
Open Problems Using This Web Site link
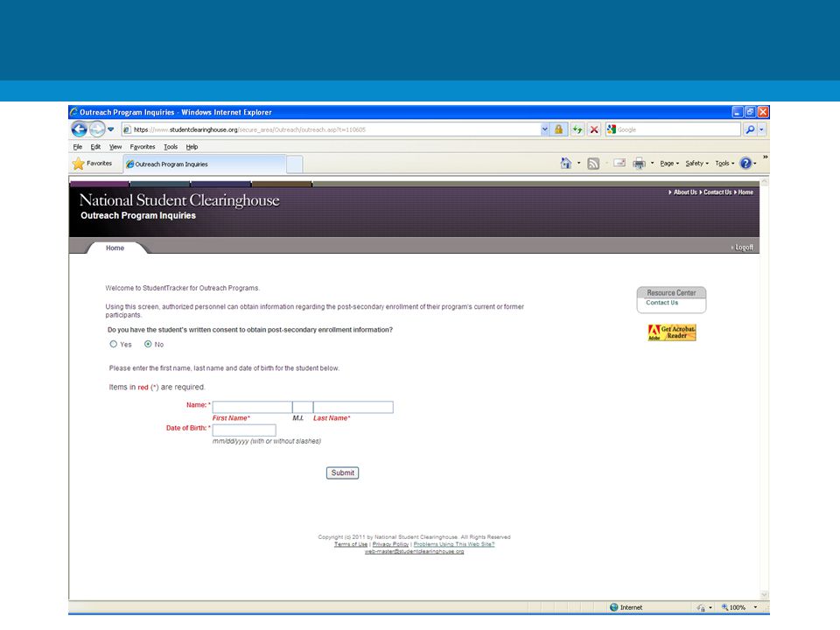click(454, 544)
